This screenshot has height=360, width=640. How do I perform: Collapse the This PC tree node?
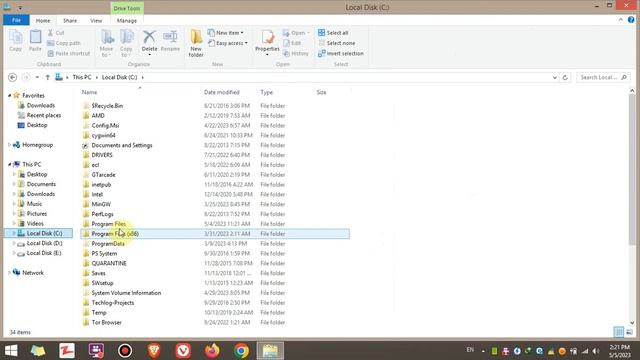point(9,164)
